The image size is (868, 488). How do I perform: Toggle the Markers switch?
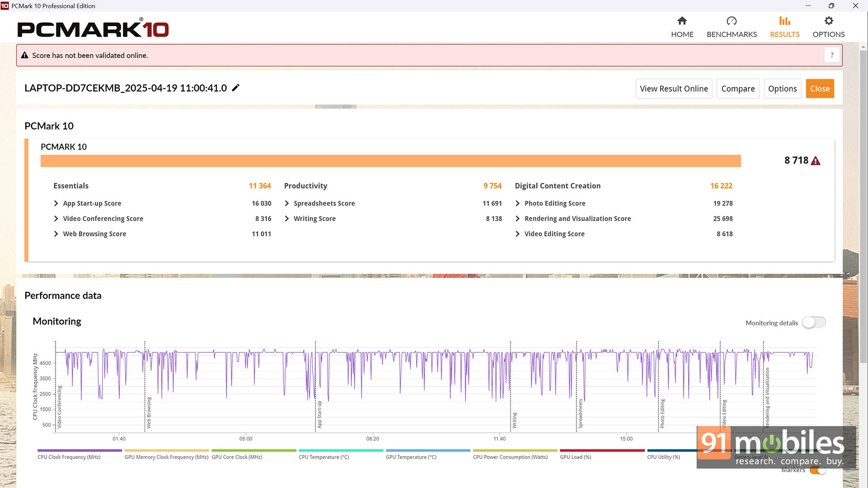[x=818, y=470]
